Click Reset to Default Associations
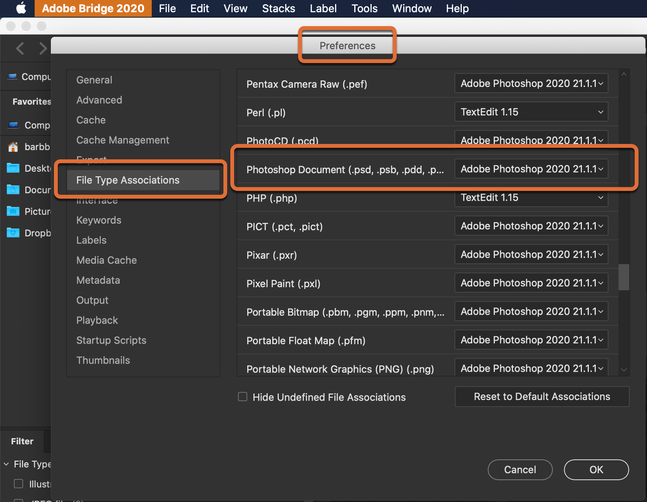The image size is (647, 502). [x=541, y=397]
